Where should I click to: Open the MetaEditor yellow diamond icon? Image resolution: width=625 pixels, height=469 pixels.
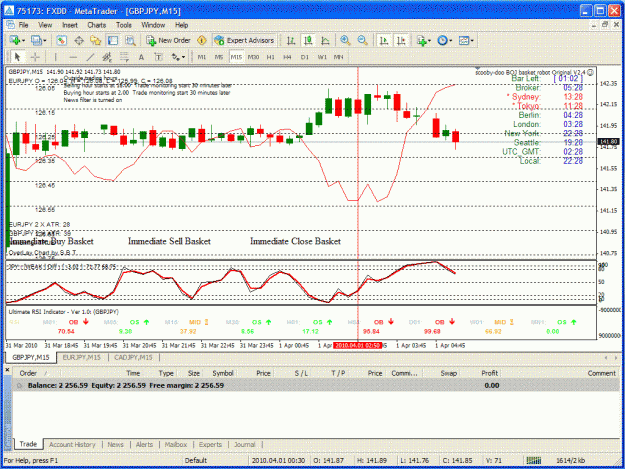click(202, 40)
